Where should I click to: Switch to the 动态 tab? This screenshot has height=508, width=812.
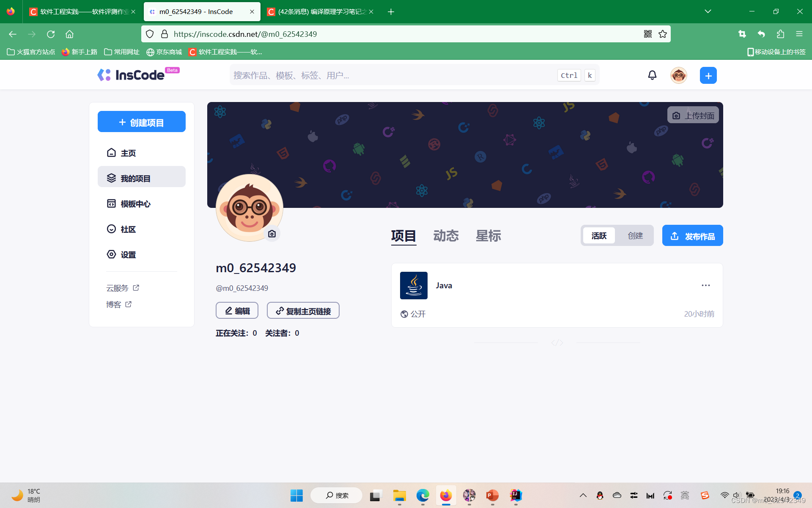[x=446, y=236]
